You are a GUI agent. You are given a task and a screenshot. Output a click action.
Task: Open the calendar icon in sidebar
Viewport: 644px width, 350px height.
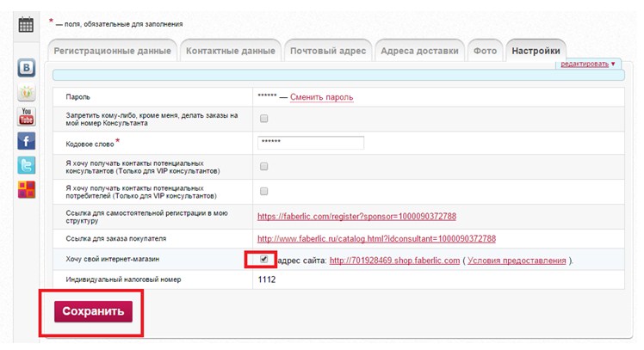click(26, 25)
